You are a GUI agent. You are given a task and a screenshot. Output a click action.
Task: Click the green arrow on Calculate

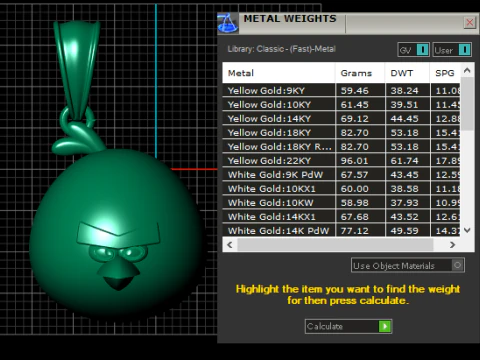[x=385, y=326]
